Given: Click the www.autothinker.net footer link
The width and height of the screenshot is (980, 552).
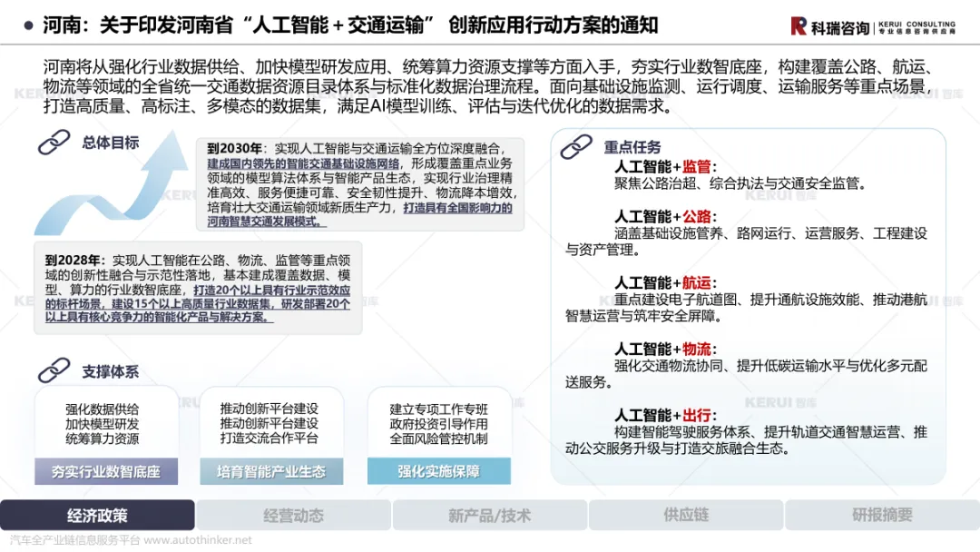Looking at the screenshot, I should (x=198, y=539).
